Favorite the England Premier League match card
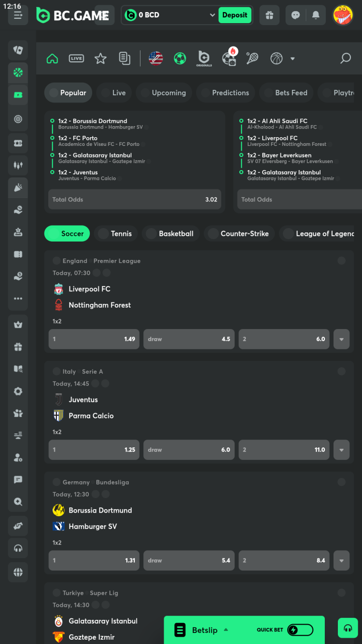Viewport: 362px width, 644px height. [x=342, y=261]
